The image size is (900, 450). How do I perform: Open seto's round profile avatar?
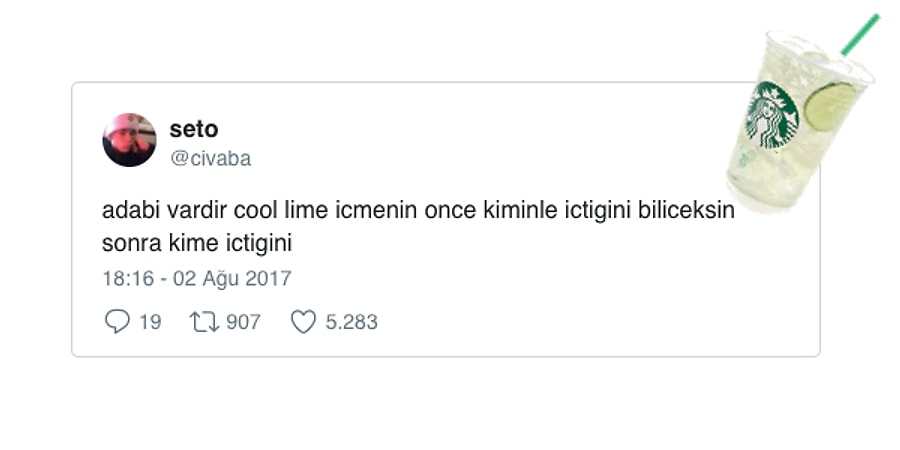129,139
